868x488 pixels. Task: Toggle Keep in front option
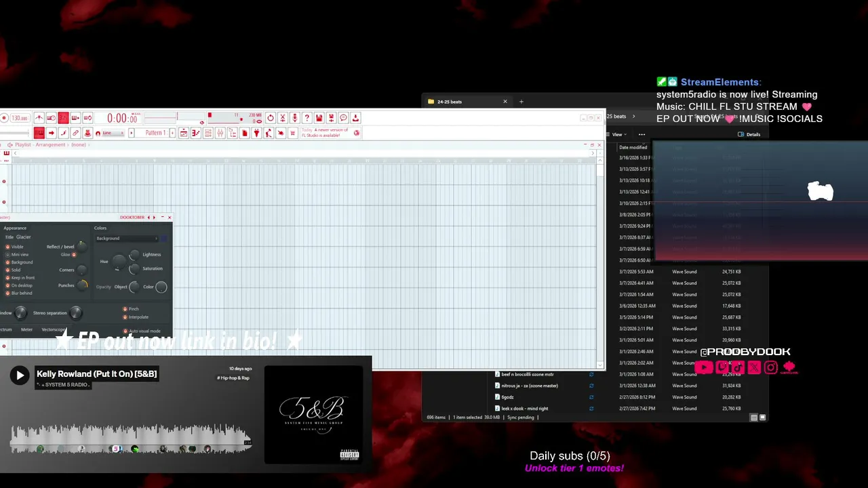point(8,278)
